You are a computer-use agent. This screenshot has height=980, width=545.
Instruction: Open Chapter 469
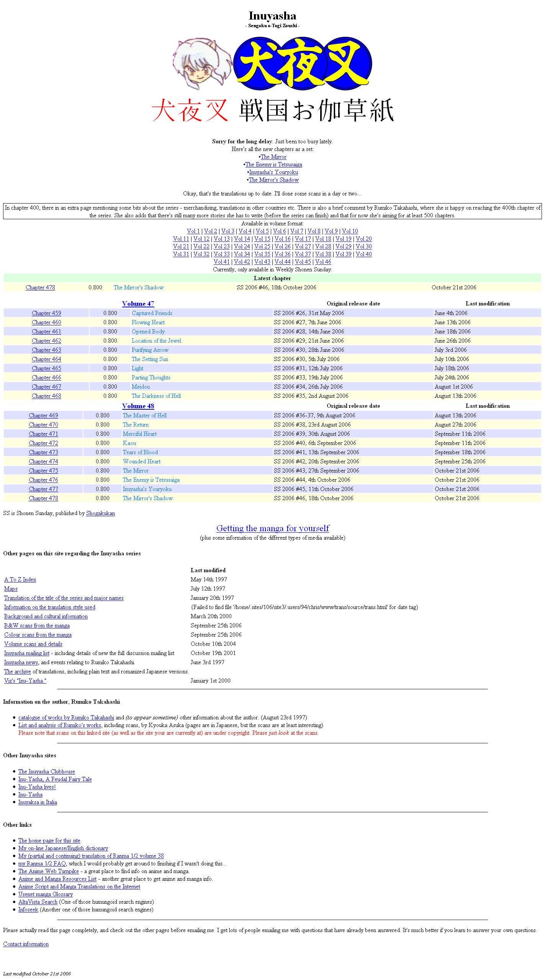(43, 415)
